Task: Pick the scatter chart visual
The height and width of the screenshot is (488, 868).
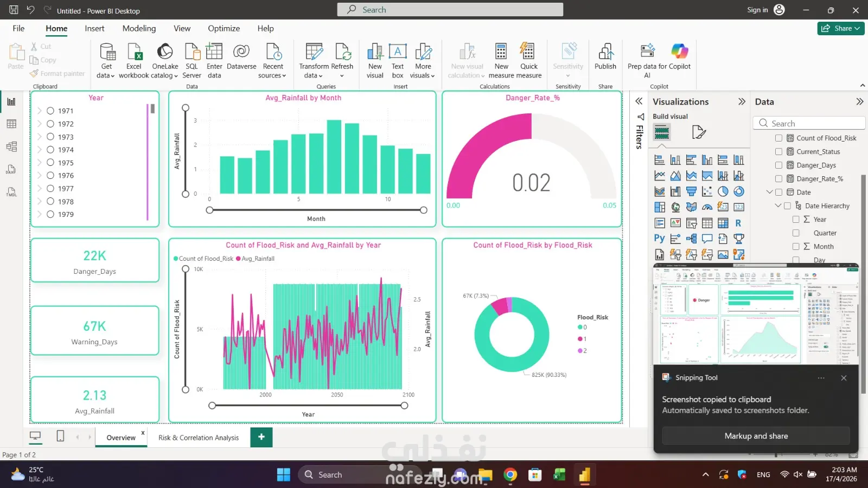Action: 707,191
